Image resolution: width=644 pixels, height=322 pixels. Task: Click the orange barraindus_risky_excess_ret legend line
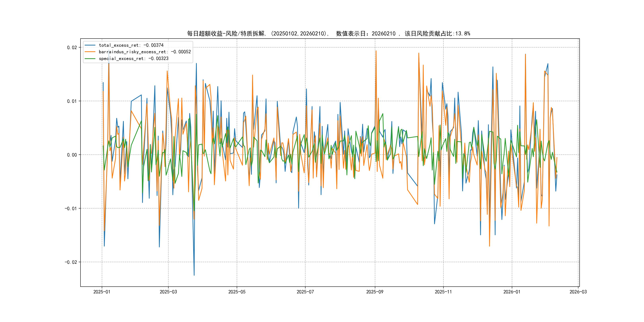coord(90,52)
